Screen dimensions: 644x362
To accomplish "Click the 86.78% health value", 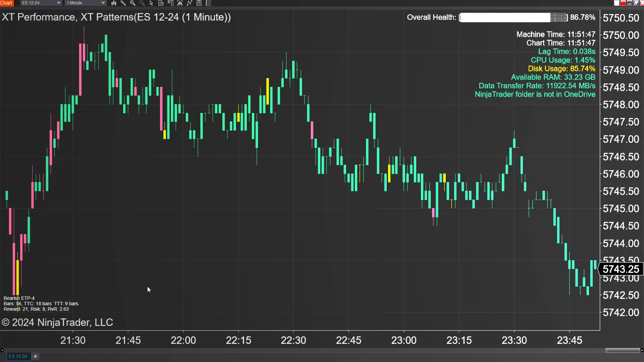I will (x=583, y=17).
